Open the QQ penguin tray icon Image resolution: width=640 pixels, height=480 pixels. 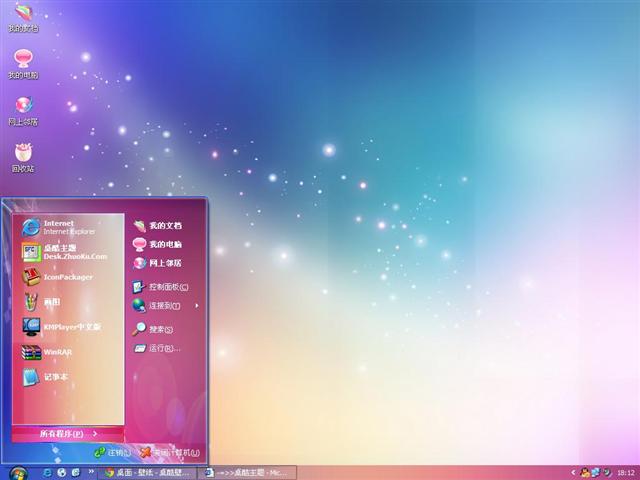(x=585, y=473)
